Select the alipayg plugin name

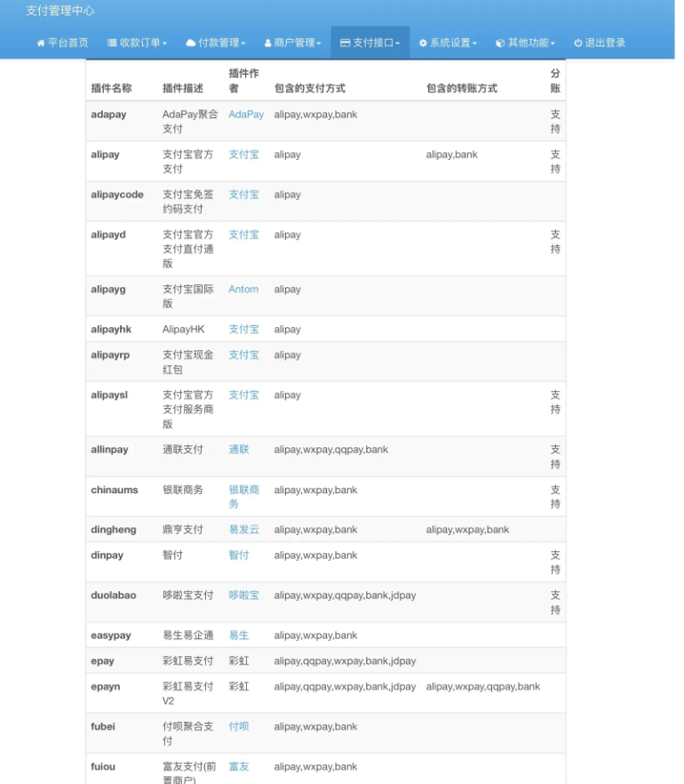(107, 289)
